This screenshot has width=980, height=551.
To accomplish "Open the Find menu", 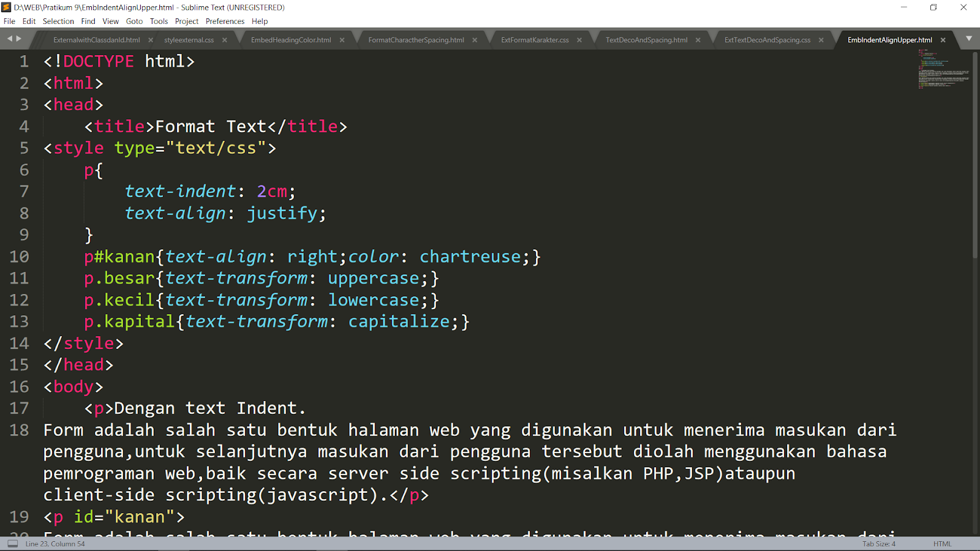I will coord(88,21).
